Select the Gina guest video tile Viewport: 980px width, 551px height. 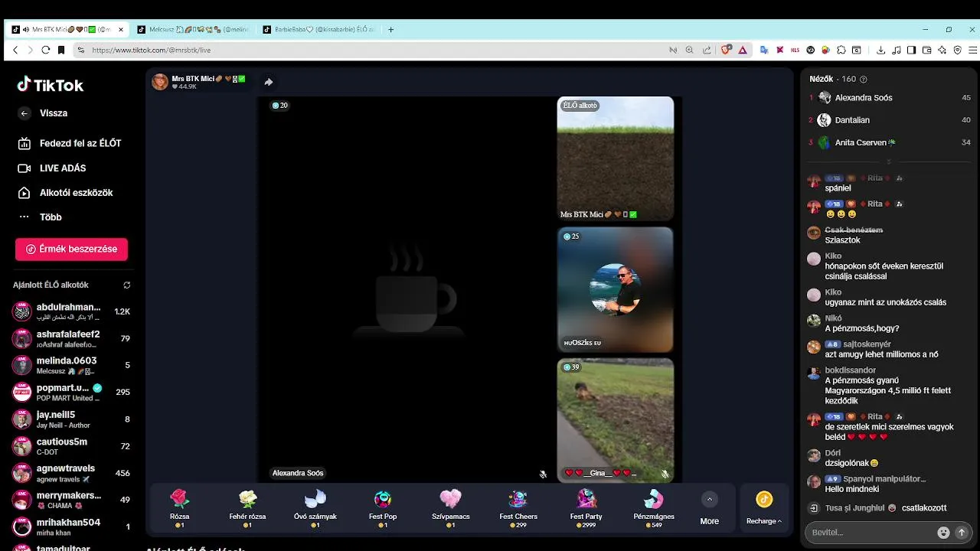616,420
